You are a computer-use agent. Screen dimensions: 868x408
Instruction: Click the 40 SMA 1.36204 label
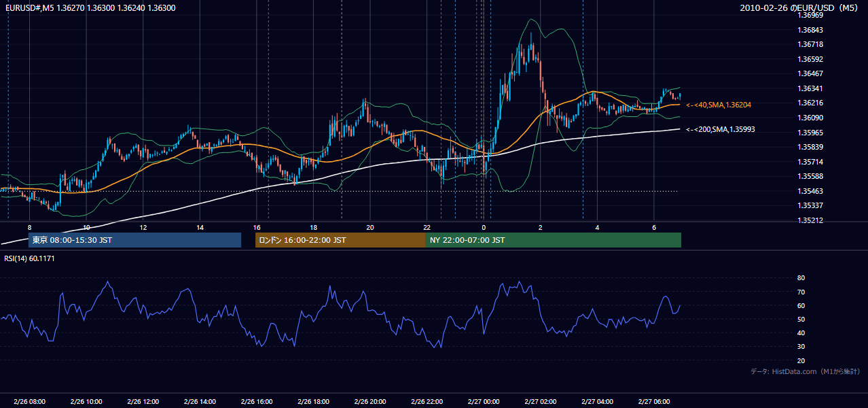(x=719, y=105)
